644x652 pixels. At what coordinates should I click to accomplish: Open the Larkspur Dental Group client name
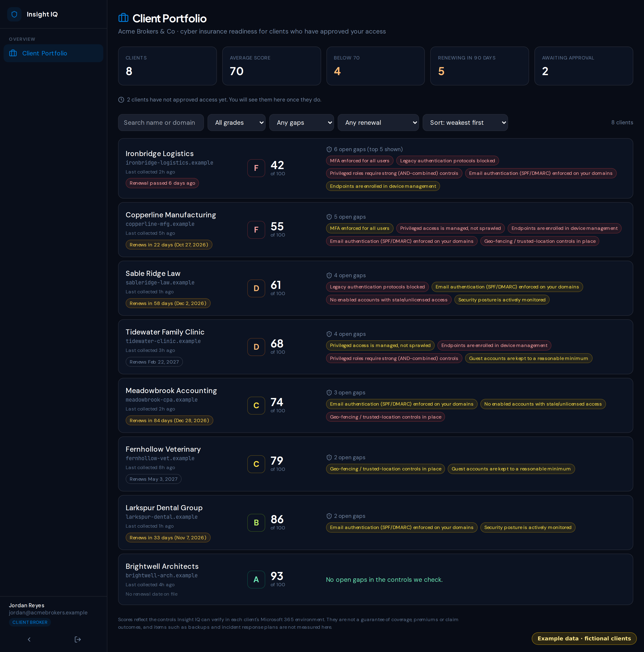pyautogui.click(x=164, y=508)
